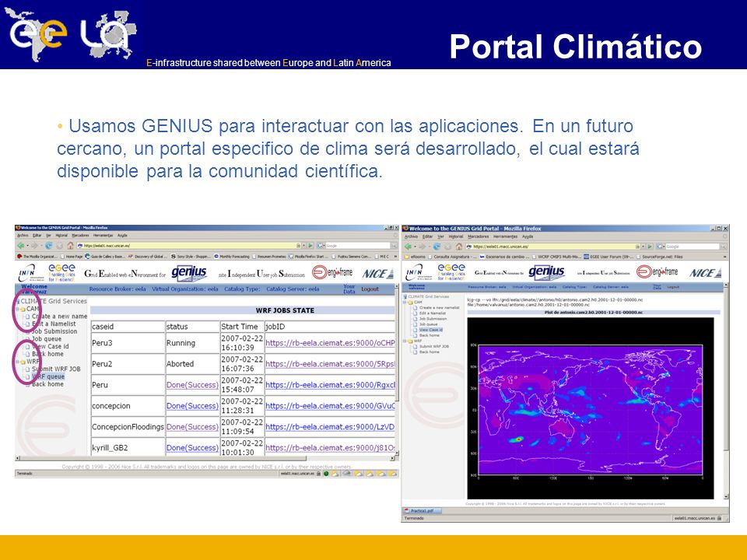Click WRF folder icon in right tree

(x=410, y=341)
